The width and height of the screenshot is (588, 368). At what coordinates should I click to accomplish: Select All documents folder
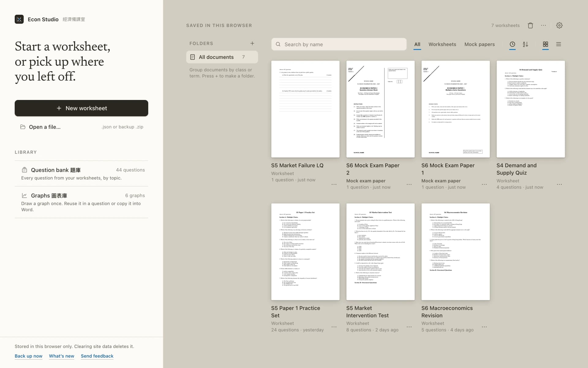coord(222,57)
